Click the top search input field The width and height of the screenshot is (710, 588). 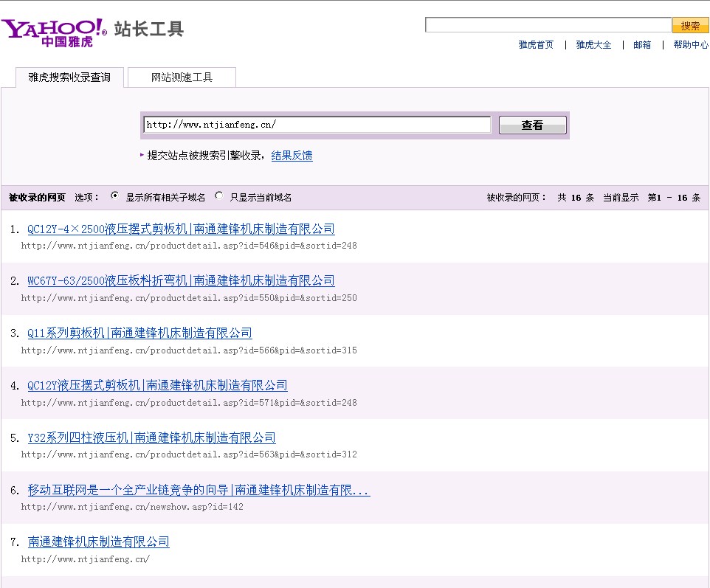pyautogui.click(x=548, y=26)
